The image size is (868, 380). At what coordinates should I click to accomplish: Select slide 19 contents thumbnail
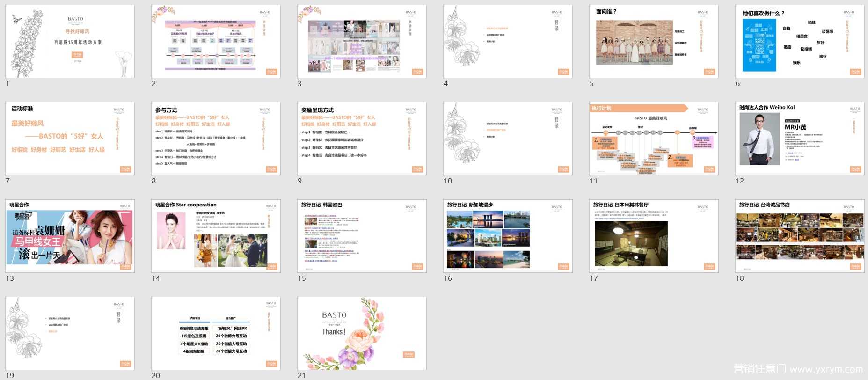(70, 333)
